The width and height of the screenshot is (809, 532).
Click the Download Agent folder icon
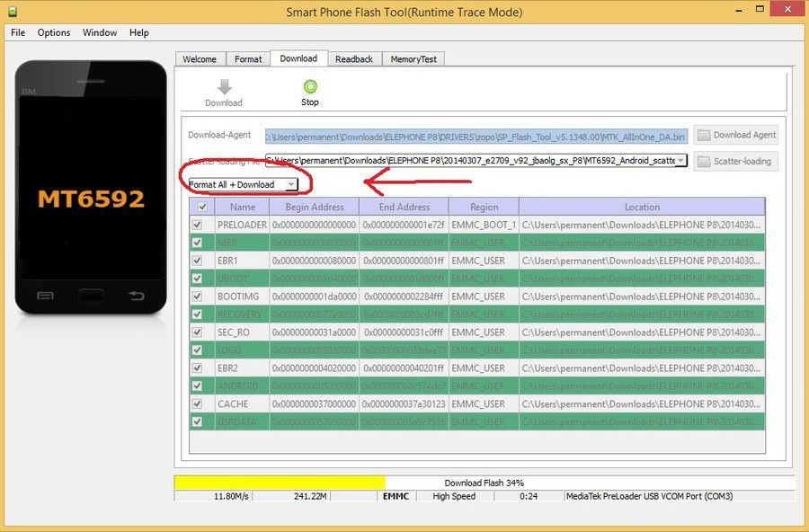(704, 135)
